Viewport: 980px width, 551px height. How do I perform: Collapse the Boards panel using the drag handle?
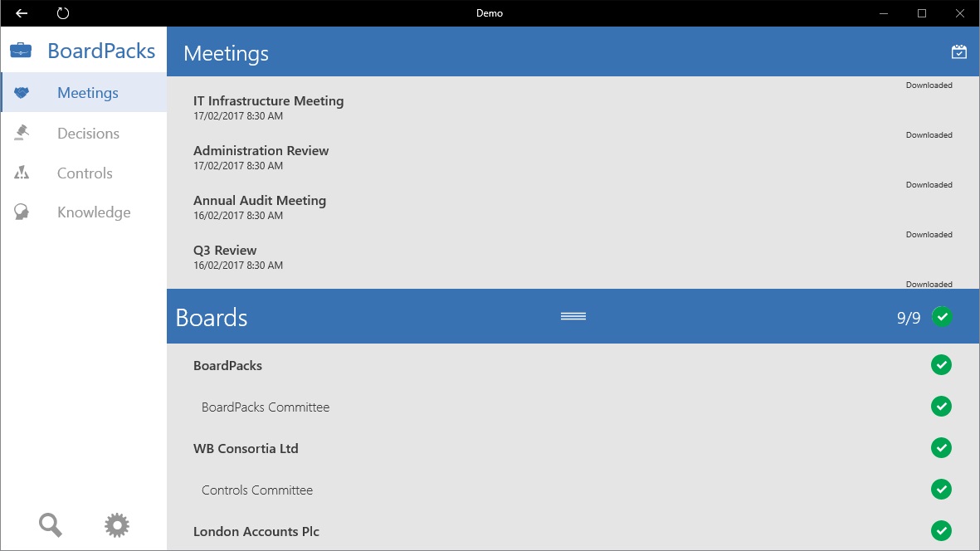tap(573, 316)
